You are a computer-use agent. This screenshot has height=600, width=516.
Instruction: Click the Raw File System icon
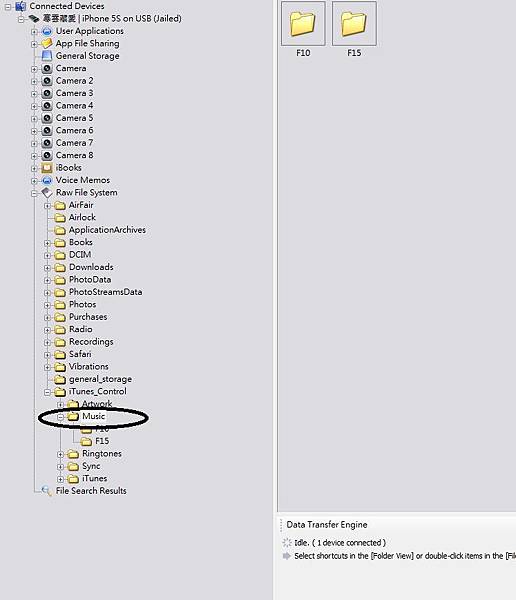(x=47, y=193)
